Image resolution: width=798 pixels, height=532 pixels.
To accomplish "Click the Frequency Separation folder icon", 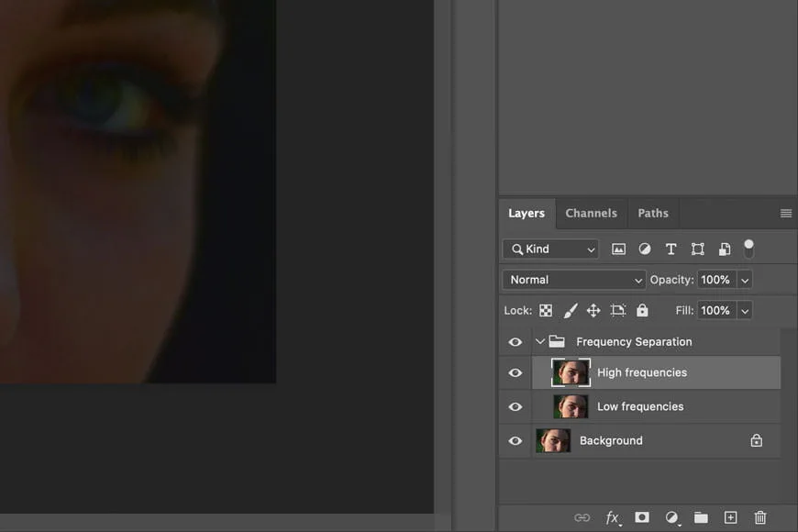I will pos(557,341).
